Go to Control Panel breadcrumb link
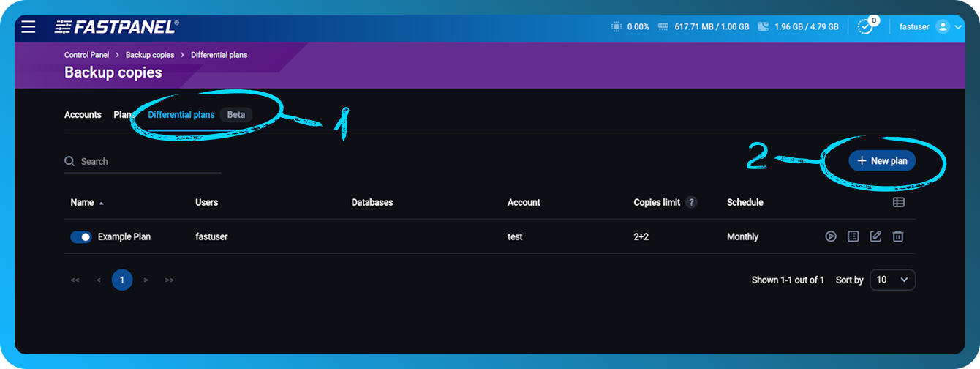This screenshot has width=980, height=369. click(86, 55)
